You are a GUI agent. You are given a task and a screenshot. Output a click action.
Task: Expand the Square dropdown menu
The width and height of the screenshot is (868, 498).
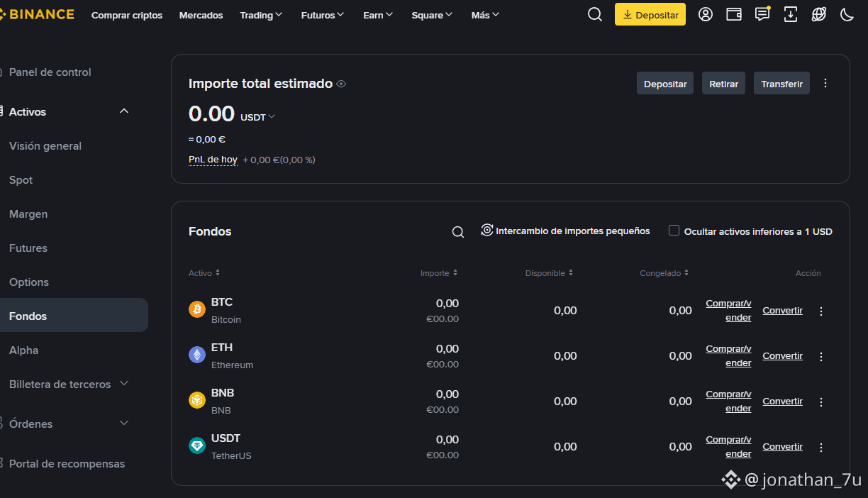[432, 15]
